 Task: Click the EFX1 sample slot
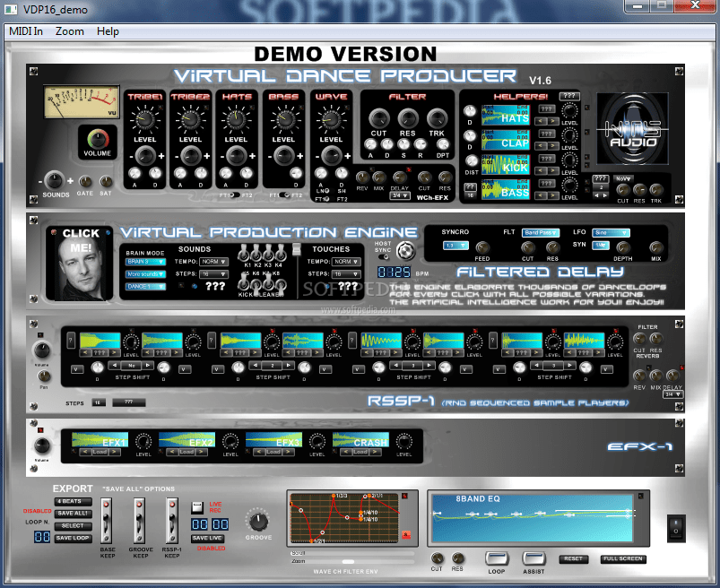click(x=100, y=440)
